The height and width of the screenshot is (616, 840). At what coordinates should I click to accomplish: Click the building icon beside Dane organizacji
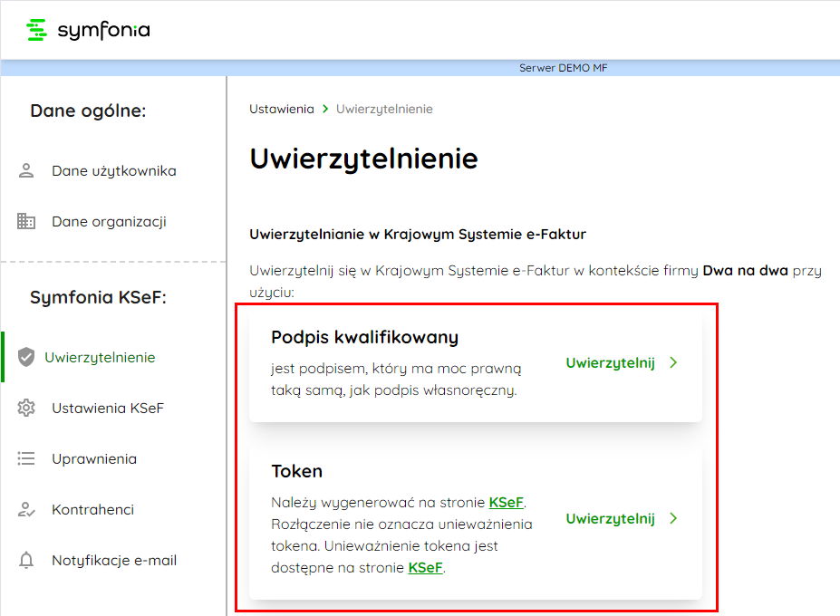pos(26,221)
